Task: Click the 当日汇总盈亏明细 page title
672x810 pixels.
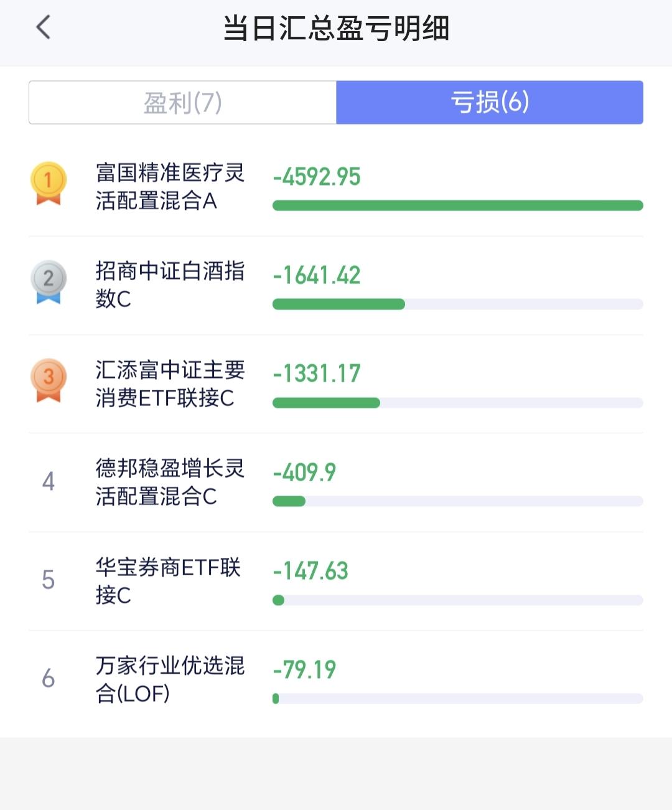Action: point(336,29)
